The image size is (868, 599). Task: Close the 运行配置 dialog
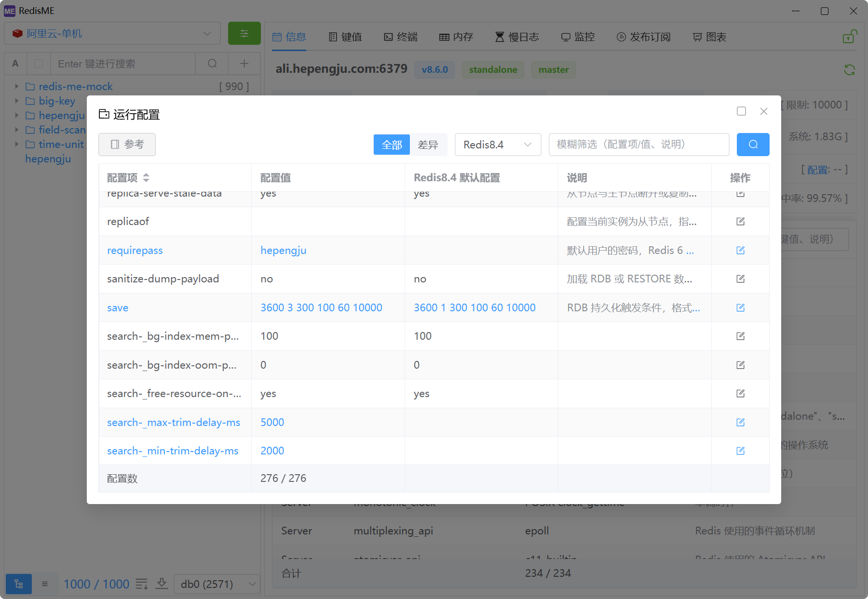[763, 111]
